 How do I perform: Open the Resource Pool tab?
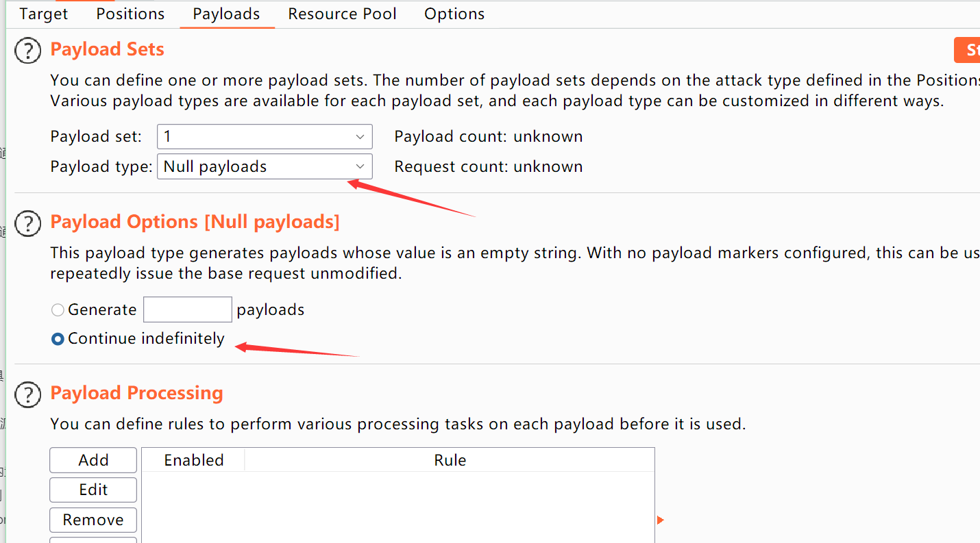(342, 14)
